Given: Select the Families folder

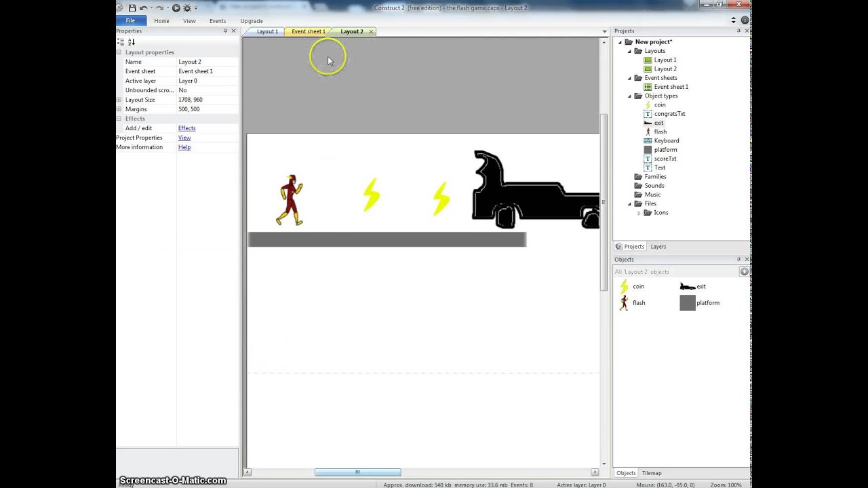Looking at the screenshot, I should pos(655,177).
